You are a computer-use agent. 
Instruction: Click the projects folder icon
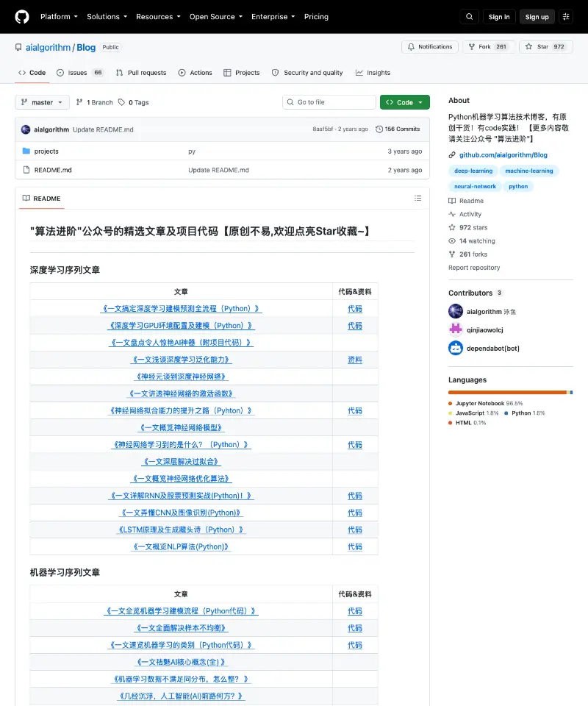pyautogui.click(x=26, y=151)
